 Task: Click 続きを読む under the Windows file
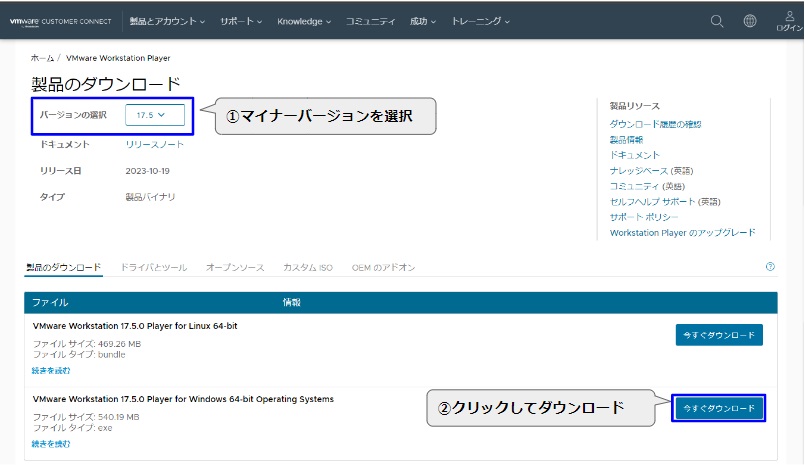51,444
